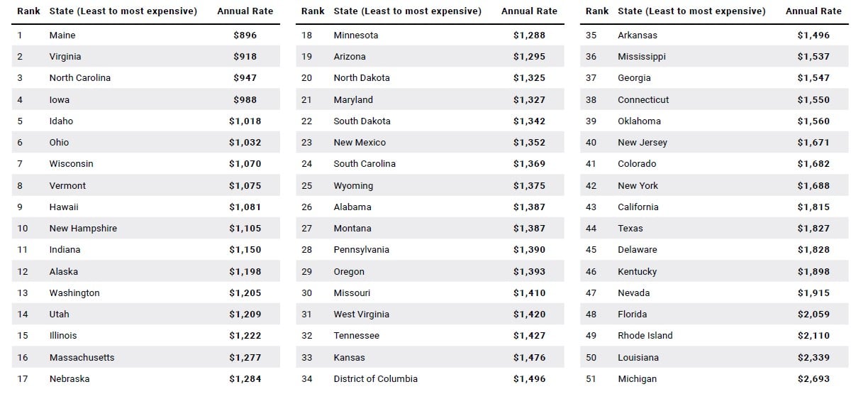Click the $896 annual rate value

tap(245, 35)
